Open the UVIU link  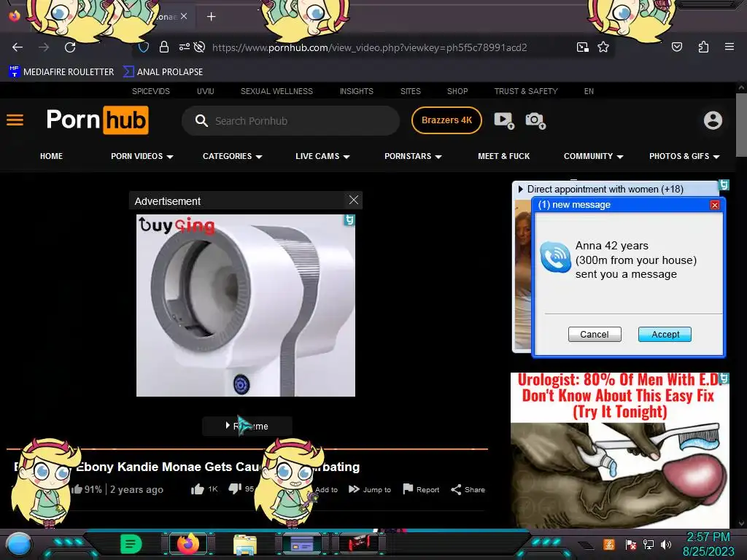pyautogui.click(x=205, y=91)
